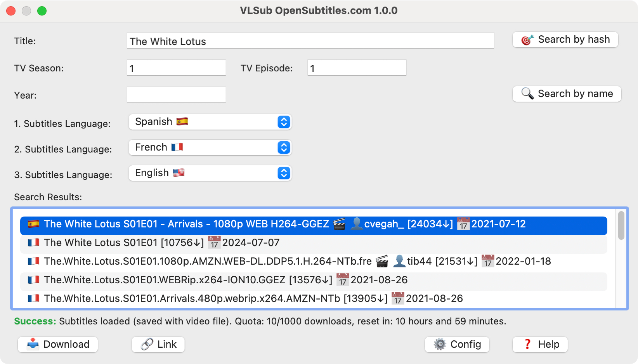Focus the TV Season input field
The height and width of the screenshot is (364, 638).
(x=176, y=68)
